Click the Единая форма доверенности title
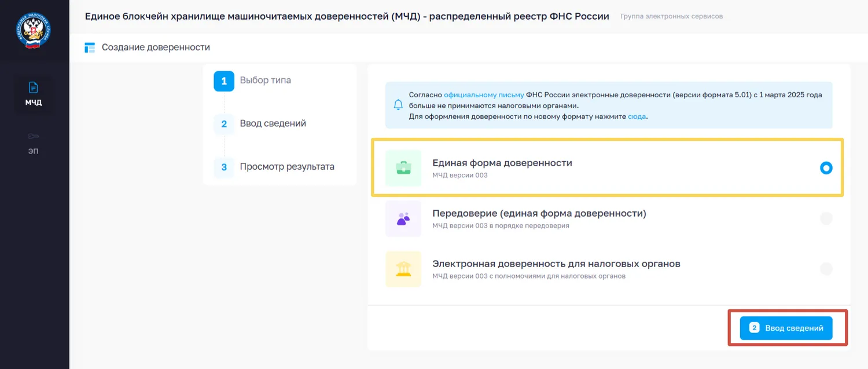The image size is (868, 369). pyautogui.click(x=502, y=163)
